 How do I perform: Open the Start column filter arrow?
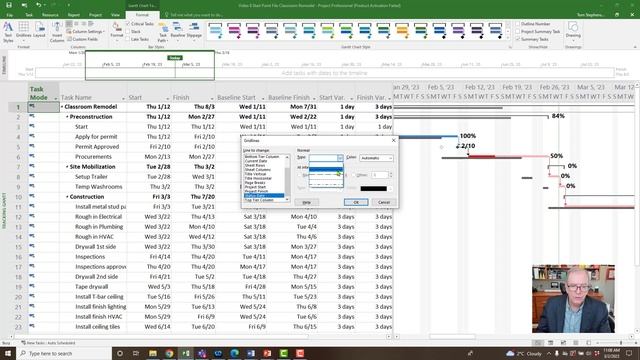[x=167, y=98]
